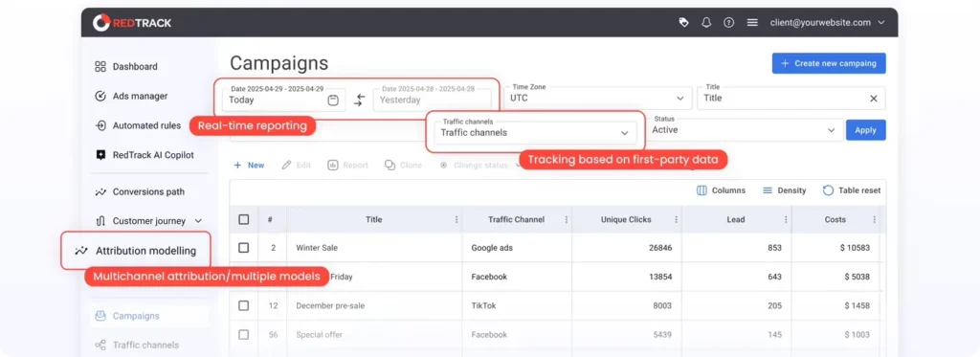Open RedTrack AI Copilot

[145, 155]
